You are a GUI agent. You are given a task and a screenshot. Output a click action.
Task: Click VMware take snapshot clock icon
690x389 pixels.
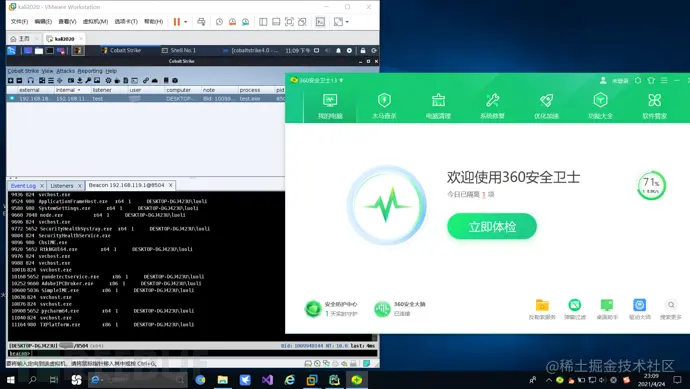(219, 22)
